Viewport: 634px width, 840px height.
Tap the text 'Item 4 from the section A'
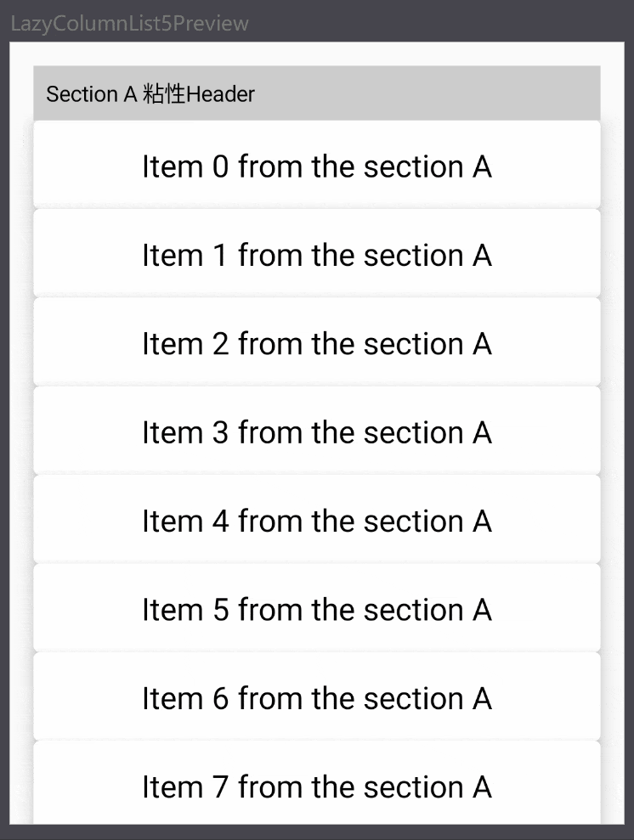316,521
